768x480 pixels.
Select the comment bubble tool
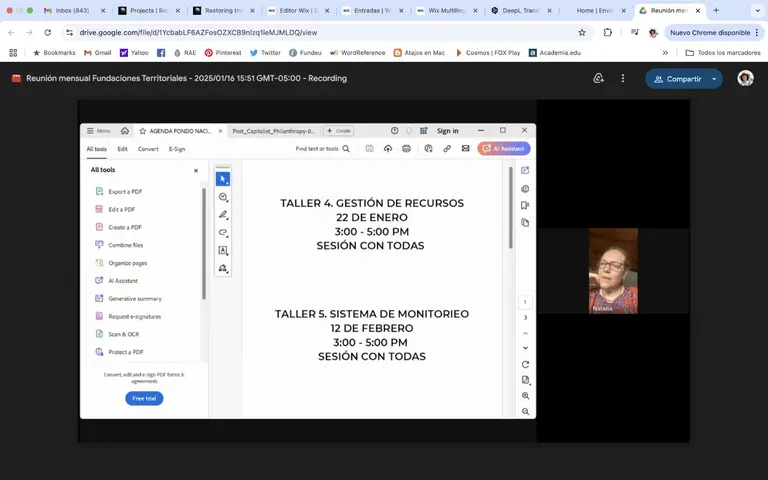[x=223, y=197]
